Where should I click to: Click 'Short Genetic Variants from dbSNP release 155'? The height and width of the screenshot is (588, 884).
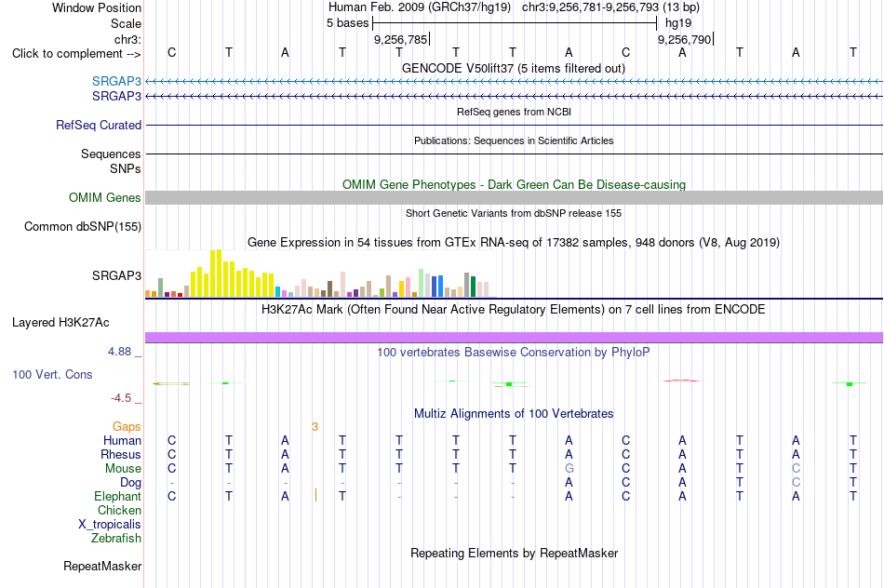(514, 213)
